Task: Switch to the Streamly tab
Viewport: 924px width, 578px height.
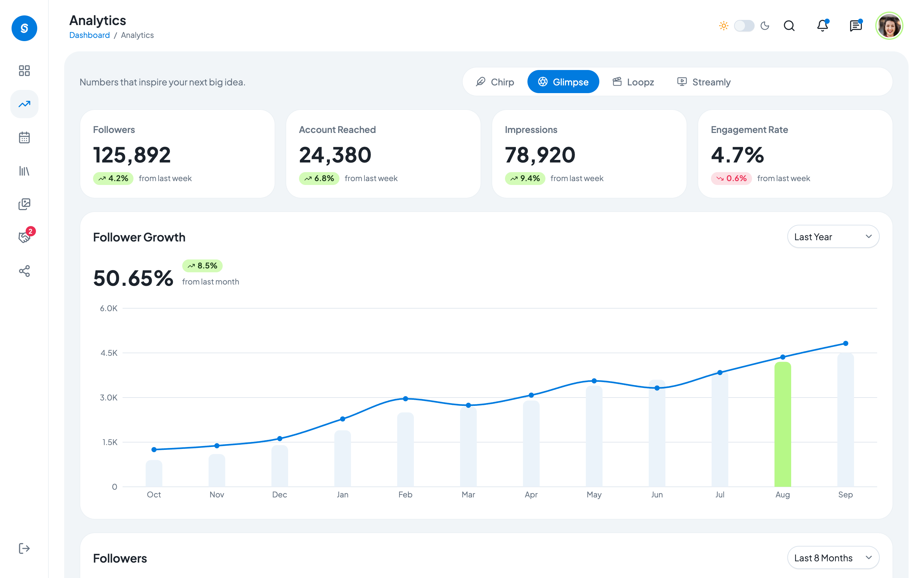Action: (704, 82)
